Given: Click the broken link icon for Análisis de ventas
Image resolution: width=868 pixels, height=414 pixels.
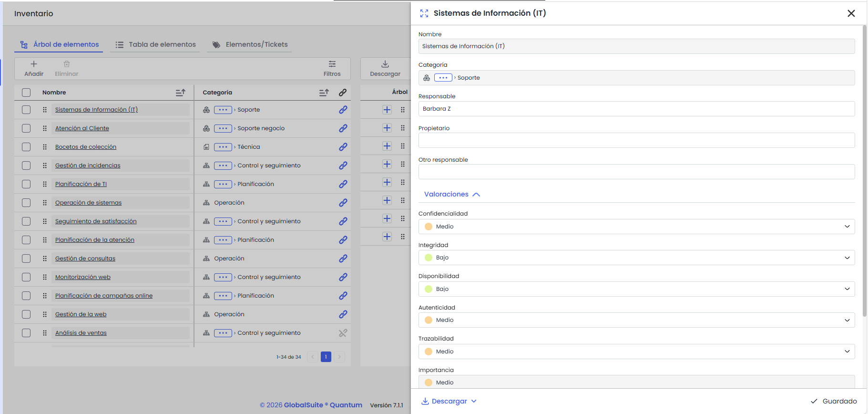Looking at the screenshot, I should (x=343, y=333).
